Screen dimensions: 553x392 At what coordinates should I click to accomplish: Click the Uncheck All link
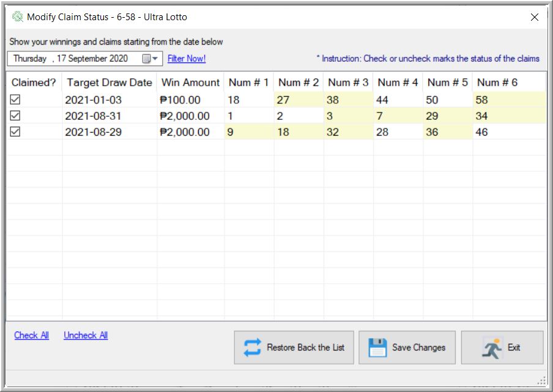86,335
